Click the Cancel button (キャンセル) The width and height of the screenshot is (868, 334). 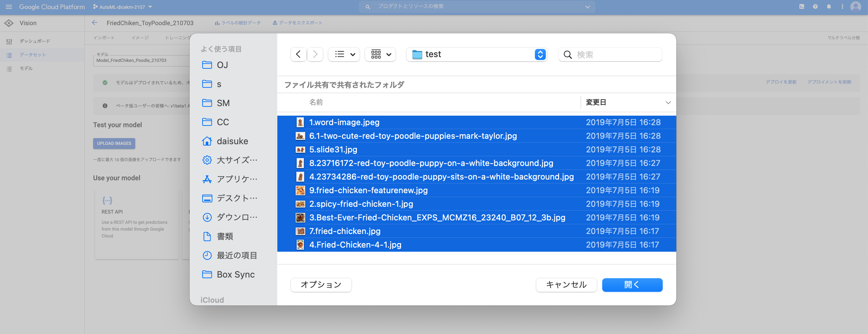tap(566, 285)
